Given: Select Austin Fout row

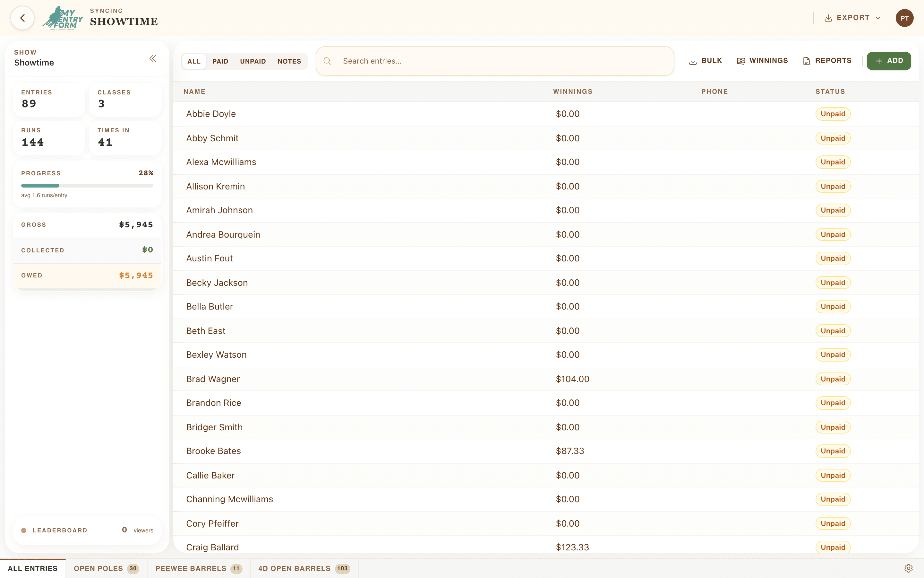Looking at the screenshot, I should [546, 258].
